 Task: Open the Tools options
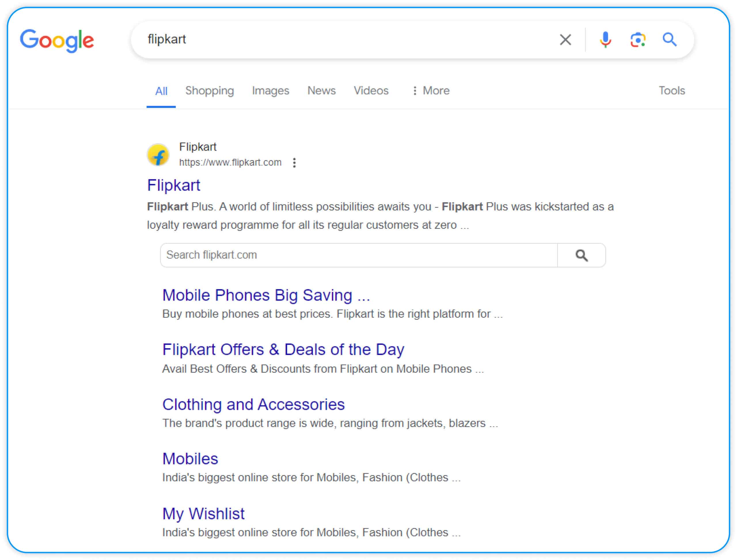click(x=672, y=91)
